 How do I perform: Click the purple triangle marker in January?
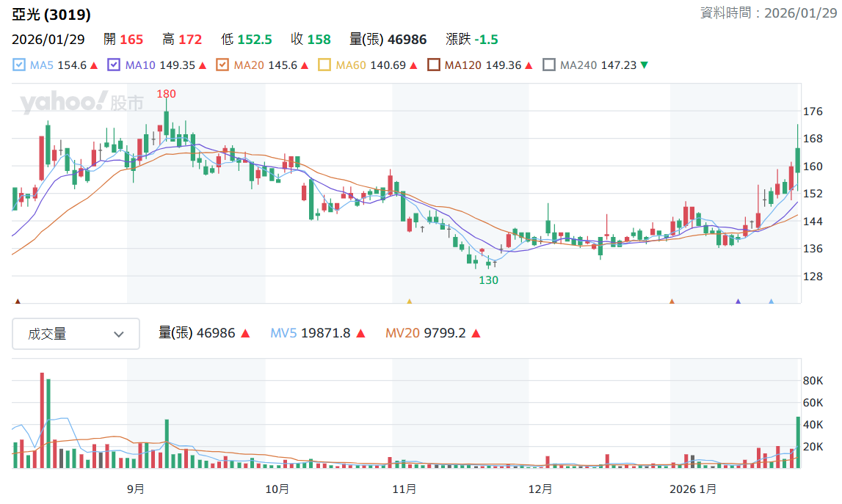pos(738,302)
